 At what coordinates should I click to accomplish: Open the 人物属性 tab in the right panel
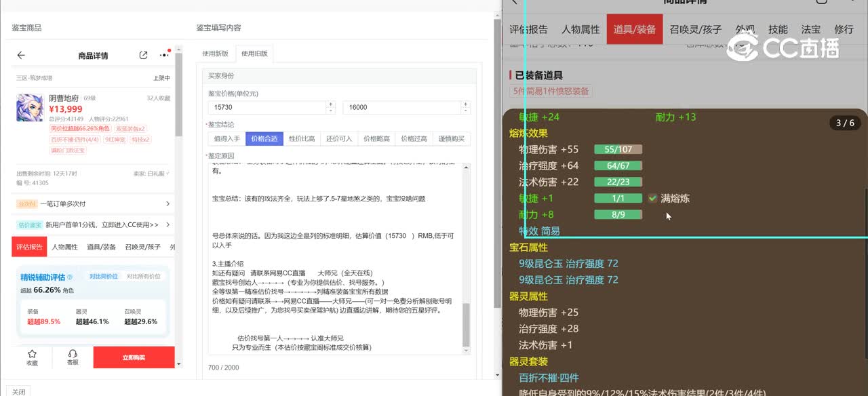[x=580, y=29]
